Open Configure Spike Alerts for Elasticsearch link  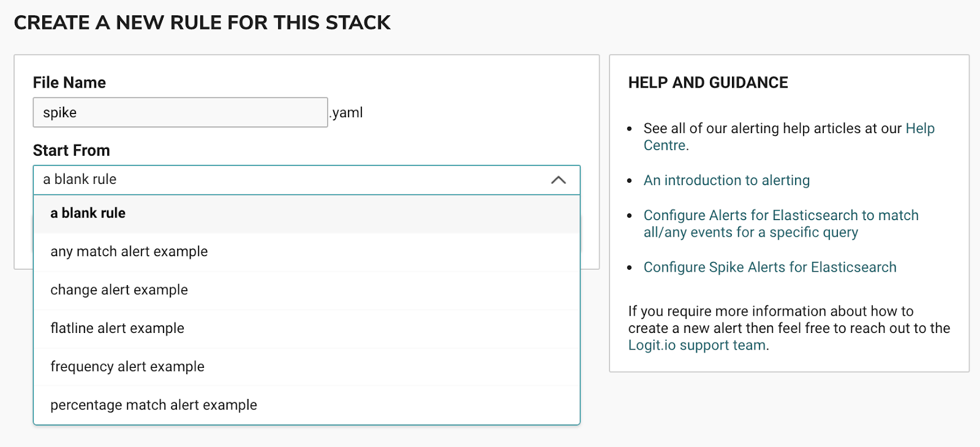(x=770, y=267)
